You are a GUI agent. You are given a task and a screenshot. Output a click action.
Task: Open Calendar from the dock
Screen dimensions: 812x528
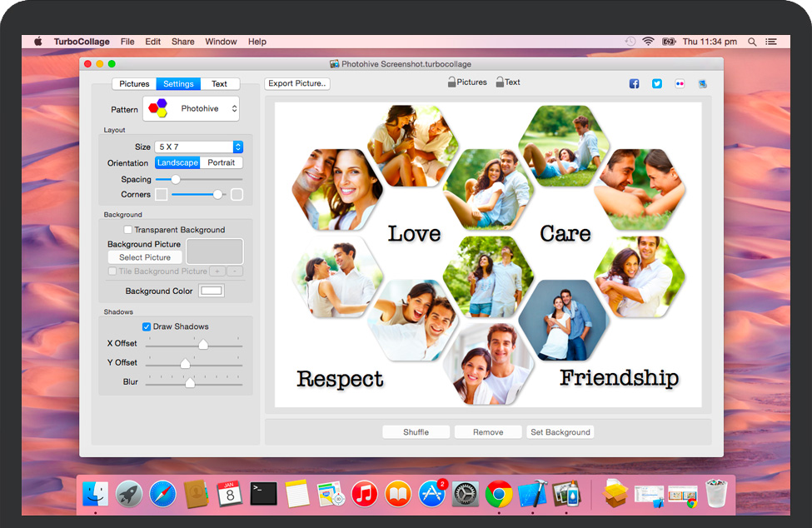[229, 494]
